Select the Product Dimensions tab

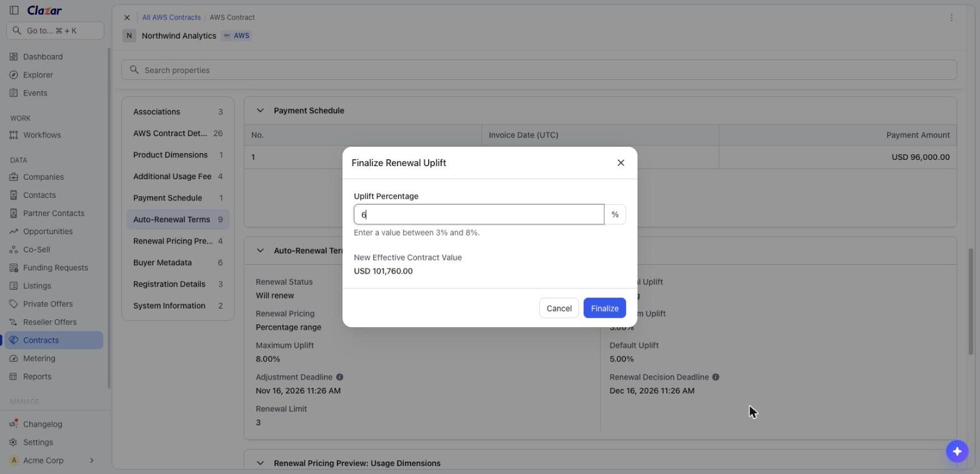pyautogui.click(x=177, y=155)
